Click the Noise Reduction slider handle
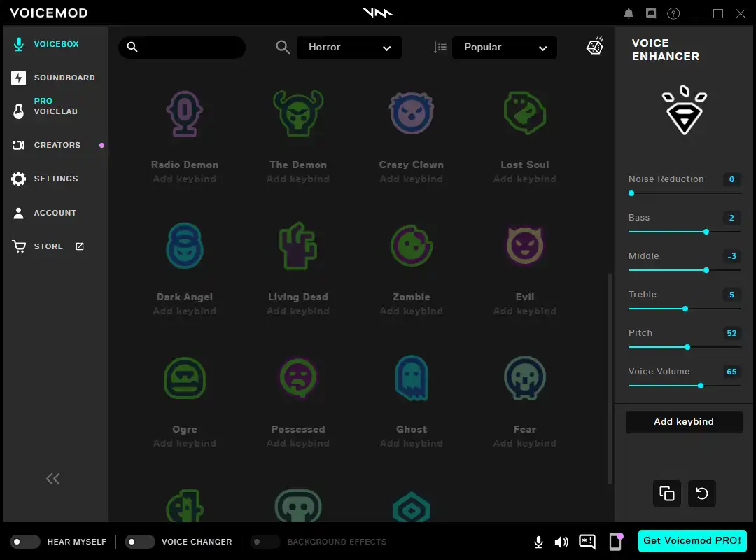Screen dimensions: 756x560 click(x=631, y=193)
